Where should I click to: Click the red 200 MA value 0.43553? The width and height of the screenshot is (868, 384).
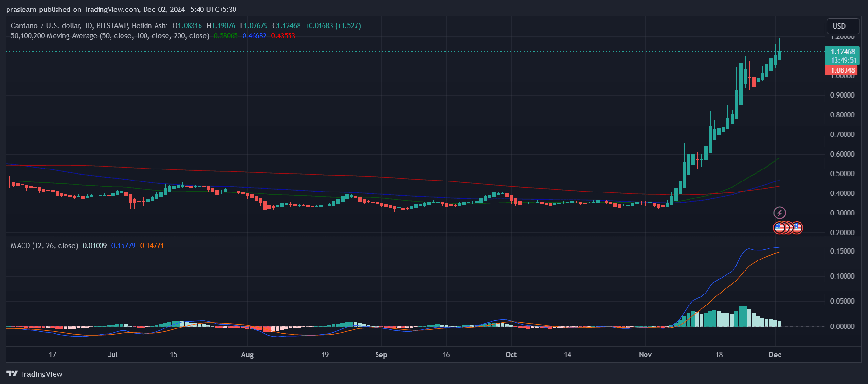click(x=283, y=36)
